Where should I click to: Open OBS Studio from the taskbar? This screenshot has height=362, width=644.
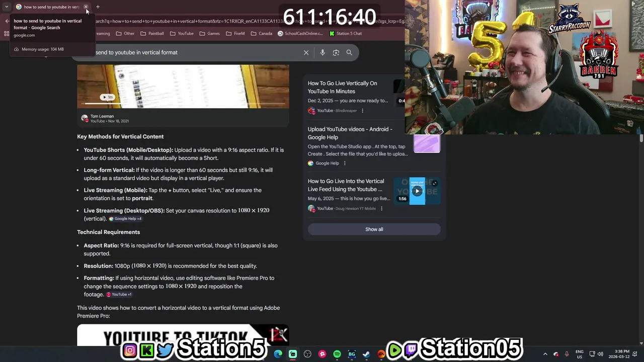pos(307,354)
